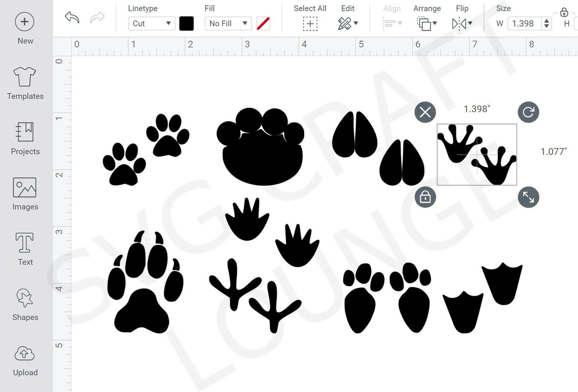
Task: Expand the No Fill dropdown
Action: [228, 23]
